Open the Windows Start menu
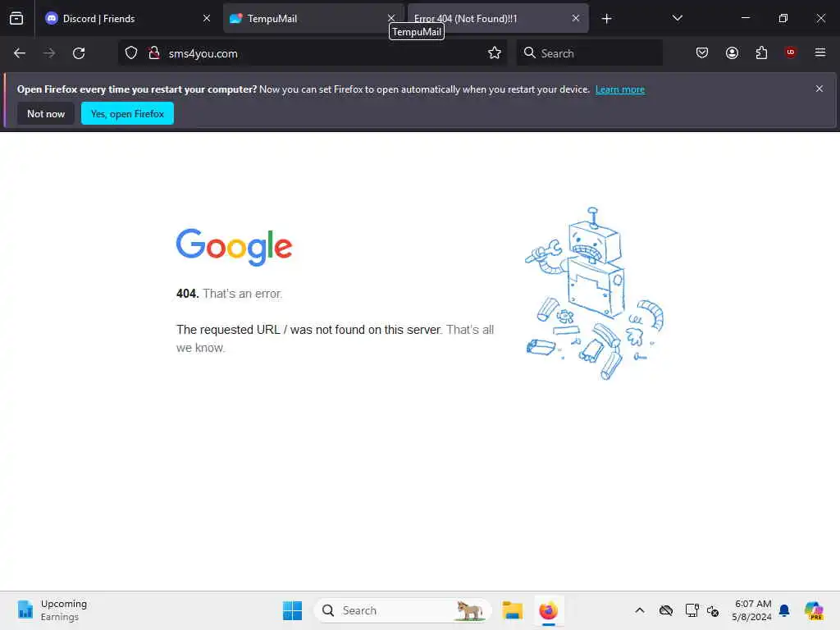Viewport: 840px width, 630px height. (293, 610)
